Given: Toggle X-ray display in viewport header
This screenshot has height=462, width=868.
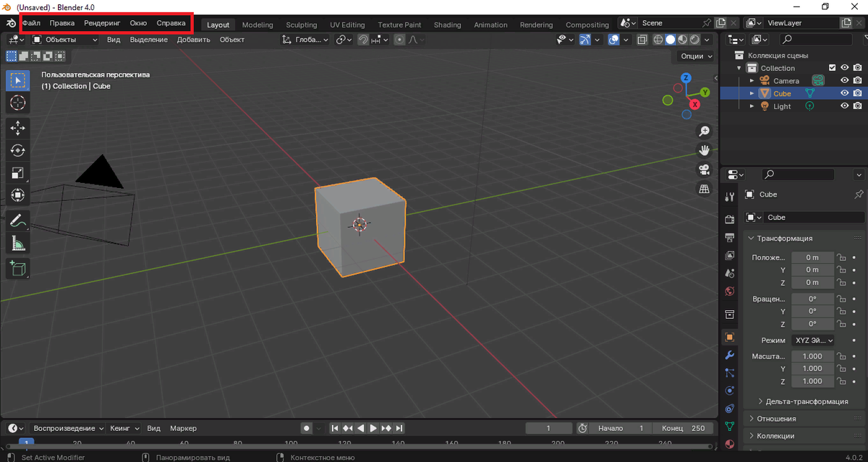Looking at the screenshot, I should point(642,40).
